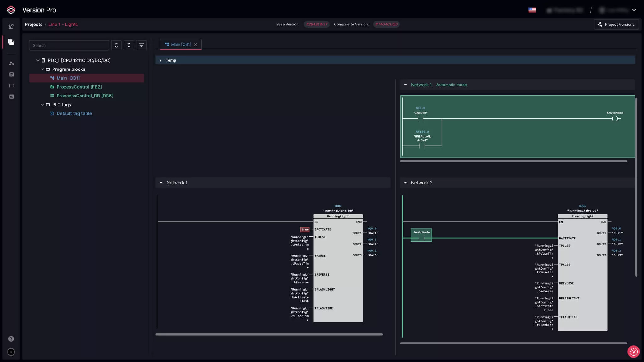The image size is (644, 362).
Task: Click the Projects breadcrumb link
Action: coord(33,25)
